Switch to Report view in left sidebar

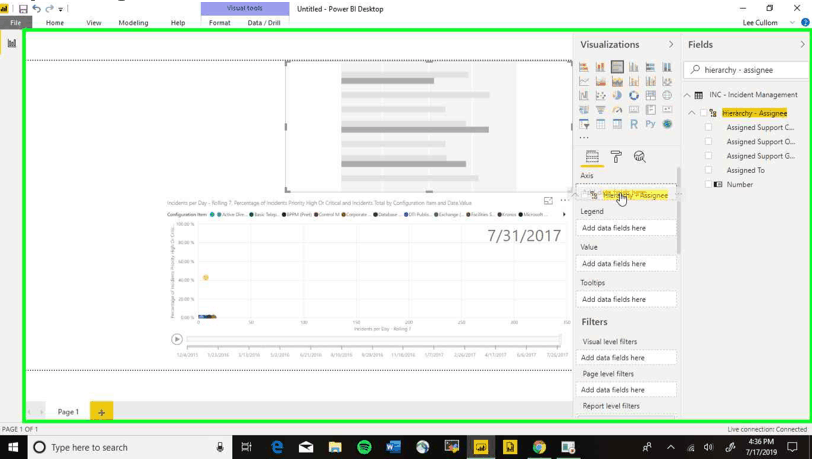pyautogui.click(x=11, y=43)
